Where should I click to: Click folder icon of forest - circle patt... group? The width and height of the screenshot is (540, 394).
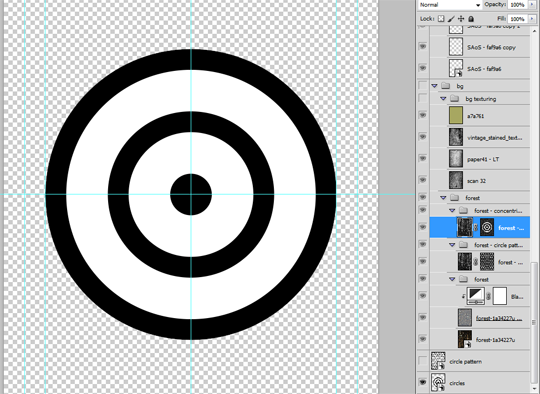(x=464, y=245)
